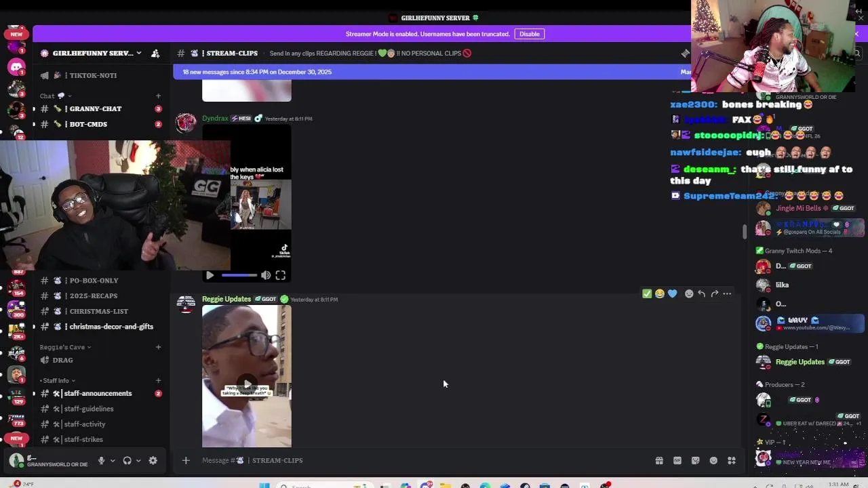Forward the Reggie Updates message
This screenshot has width=868, height=488.
[715, 293]
